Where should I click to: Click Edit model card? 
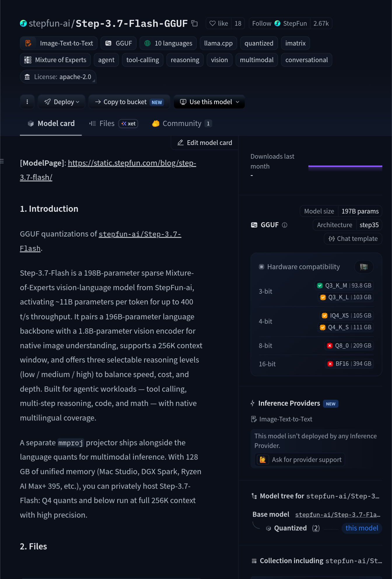pyautogui.click(x=205, y=143)
